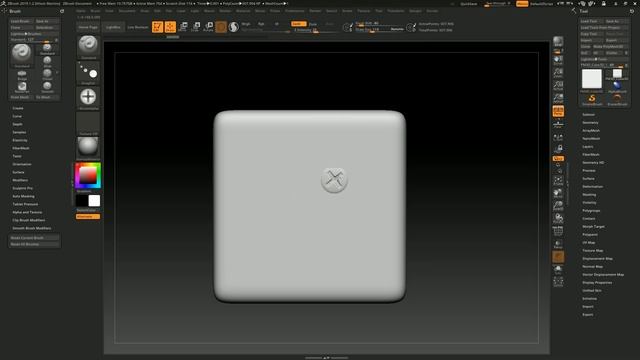Screen dimensions: 640x360
Task: Select the blue PolyMesh3D star tool thumbnail
Action: point(617,87)
